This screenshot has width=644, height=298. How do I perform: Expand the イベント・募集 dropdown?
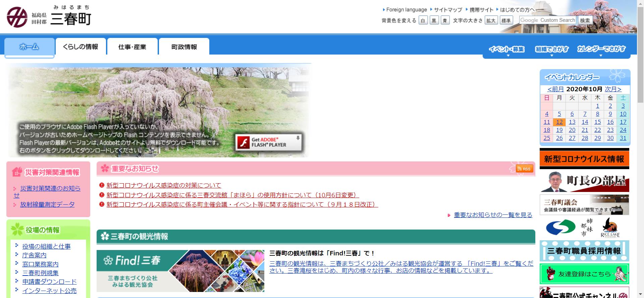(506, 49)
